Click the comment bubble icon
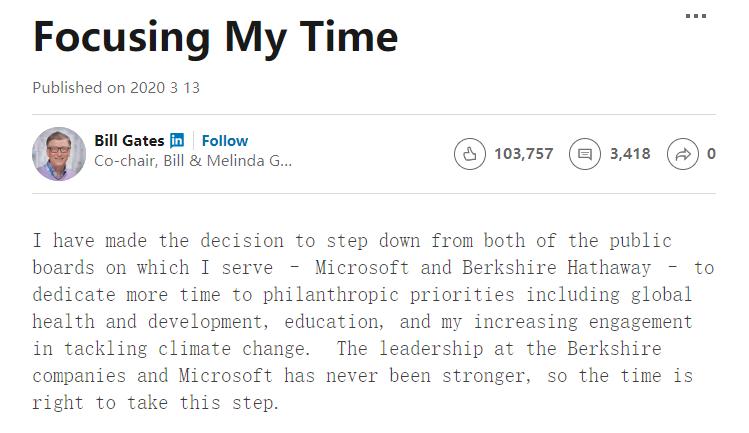 pos(584,154)
